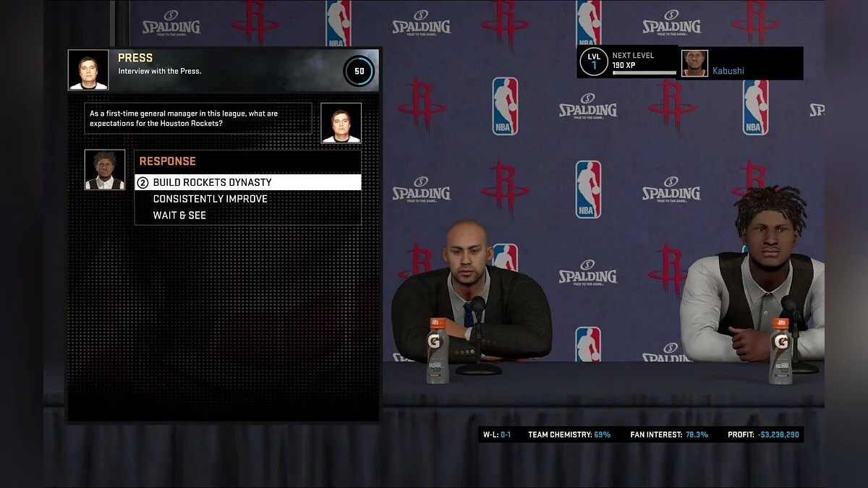Click the Kabushi avatar thumbnail
The height and width of the screenshot is (488, 868).
click(x=694, y=64)
